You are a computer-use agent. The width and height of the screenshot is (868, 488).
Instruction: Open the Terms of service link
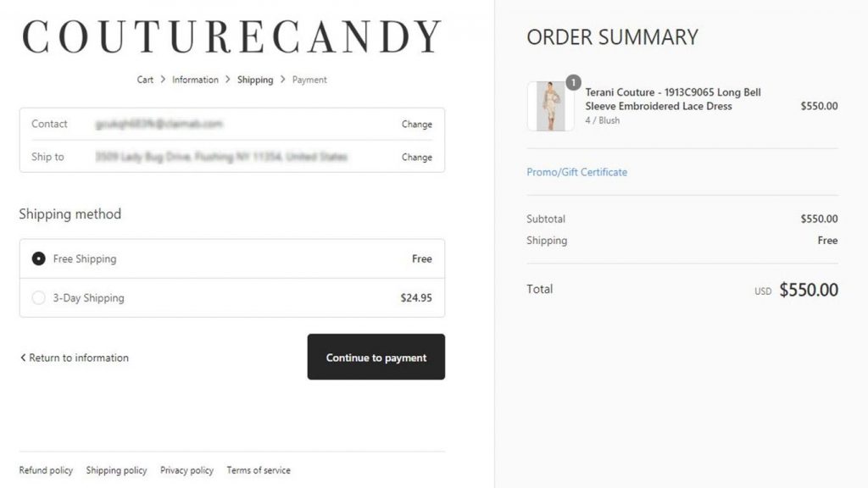[x=259, y=470]
